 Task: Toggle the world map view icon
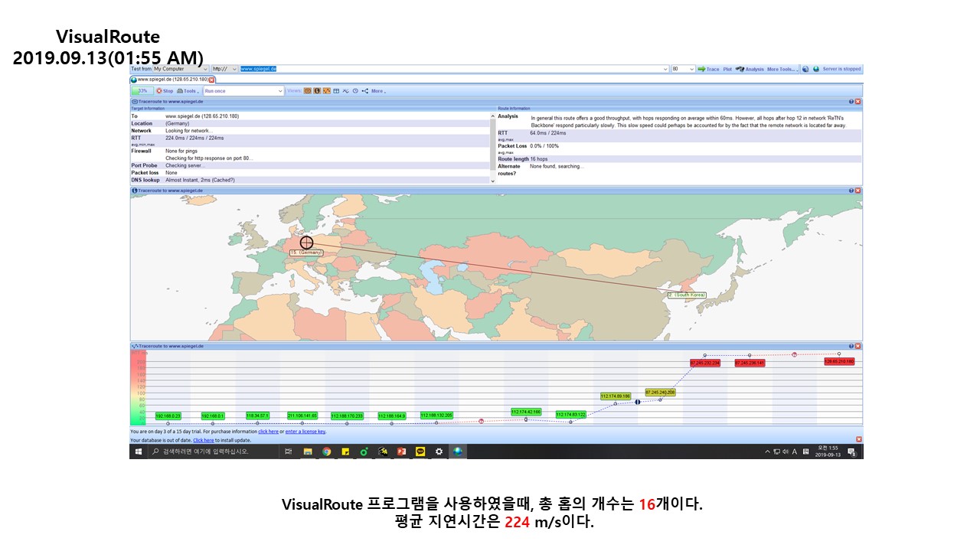pos(317,91)
